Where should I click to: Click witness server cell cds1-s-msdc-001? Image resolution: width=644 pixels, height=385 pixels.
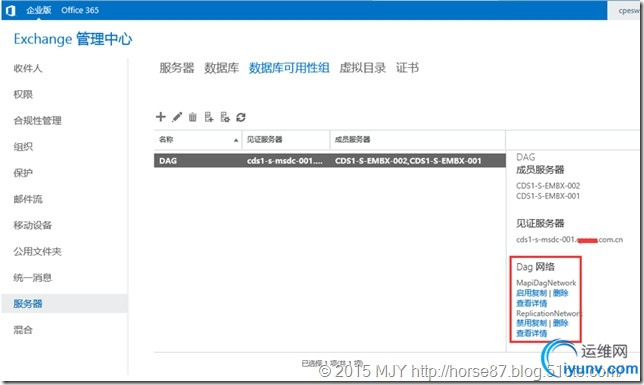tap(285, 161)
